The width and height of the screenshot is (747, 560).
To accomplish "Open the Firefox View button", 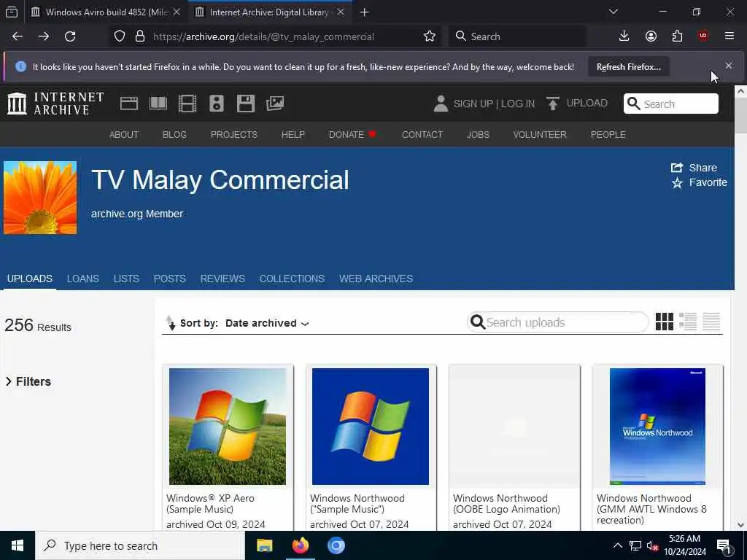I will (x=12, y=12).
